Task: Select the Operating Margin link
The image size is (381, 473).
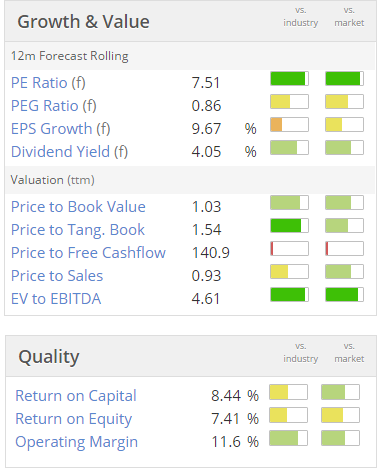Action: (x=76, y=442)
